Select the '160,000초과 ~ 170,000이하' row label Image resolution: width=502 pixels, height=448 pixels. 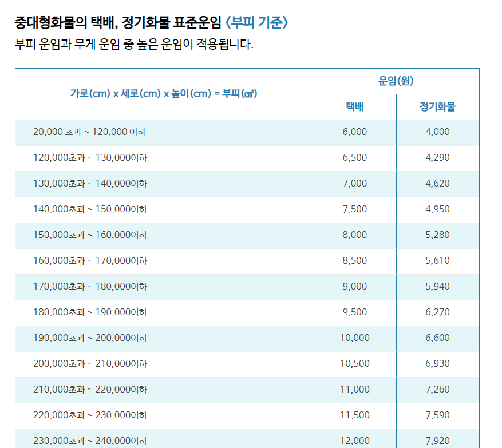pyautogui.click(x=90, y=261)
